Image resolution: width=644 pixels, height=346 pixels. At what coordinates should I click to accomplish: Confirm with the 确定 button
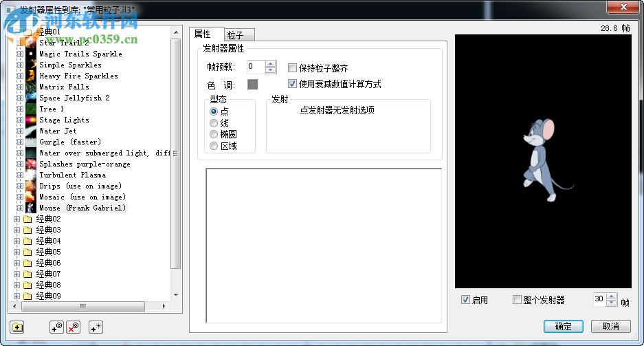point(564,326)
